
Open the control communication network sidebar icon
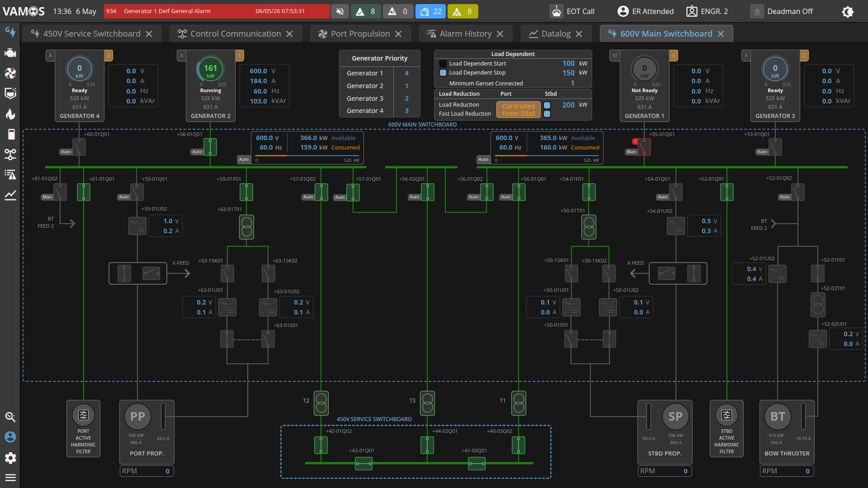pos(10,155)
